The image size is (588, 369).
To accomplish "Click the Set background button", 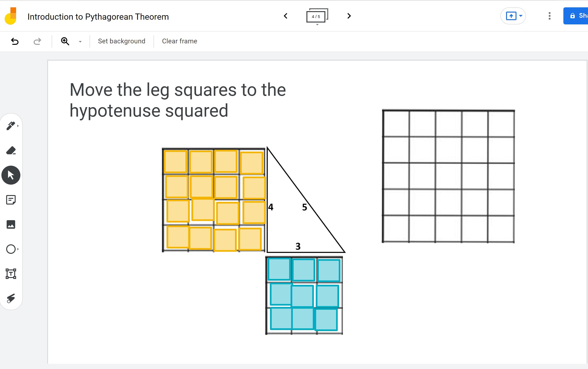I will 121,41.
